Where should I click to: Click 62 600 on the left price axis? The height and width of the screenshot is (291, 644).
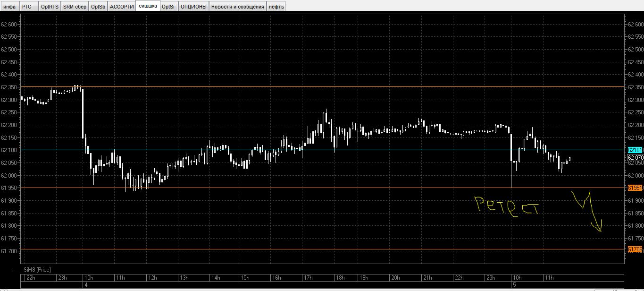pos(8,24)
